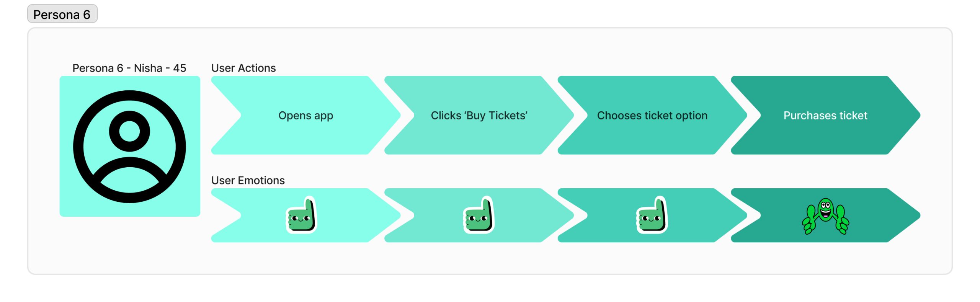The width and height of the screenshot is (980, 302).
Task: Select the 'Persona 6 - Nisha - 45' label
Action: pos(129,68)
